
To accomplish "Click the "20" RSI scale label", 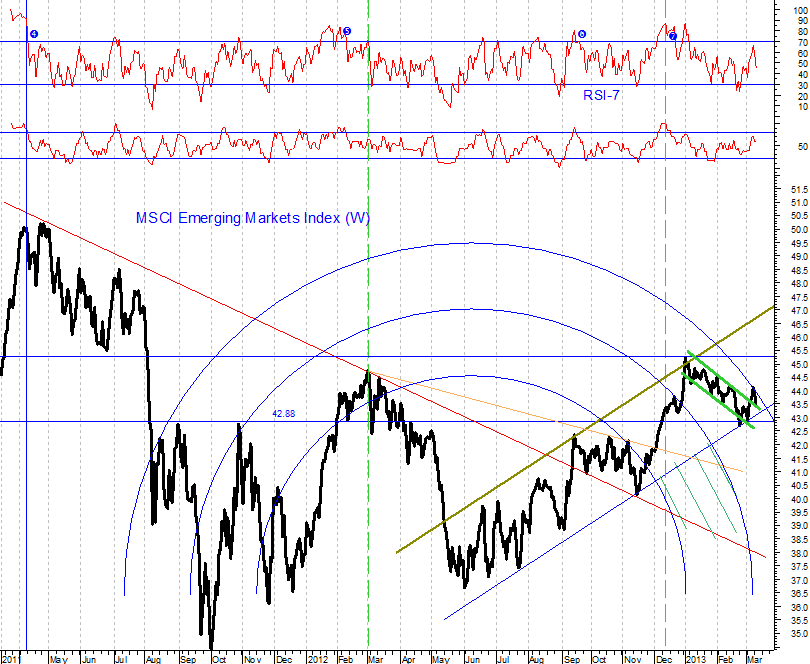I will pos(802,96).
